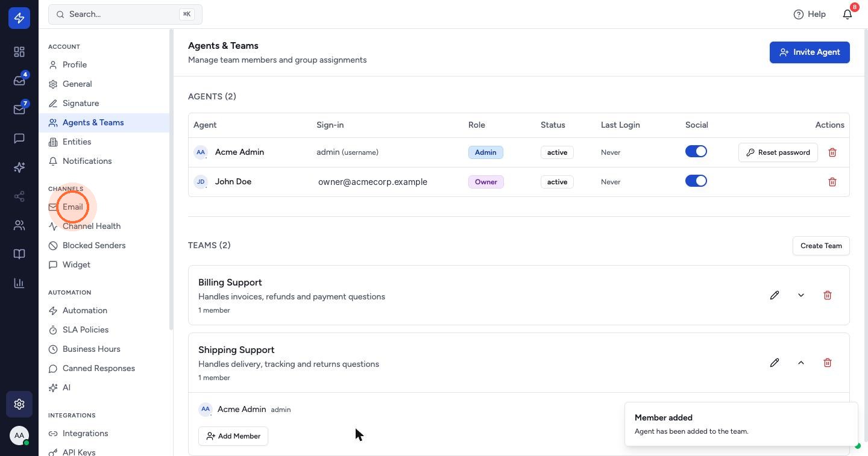The image size is (868, 456).
Task: Expand the Billing Support team members
Action: coord(801,295)
